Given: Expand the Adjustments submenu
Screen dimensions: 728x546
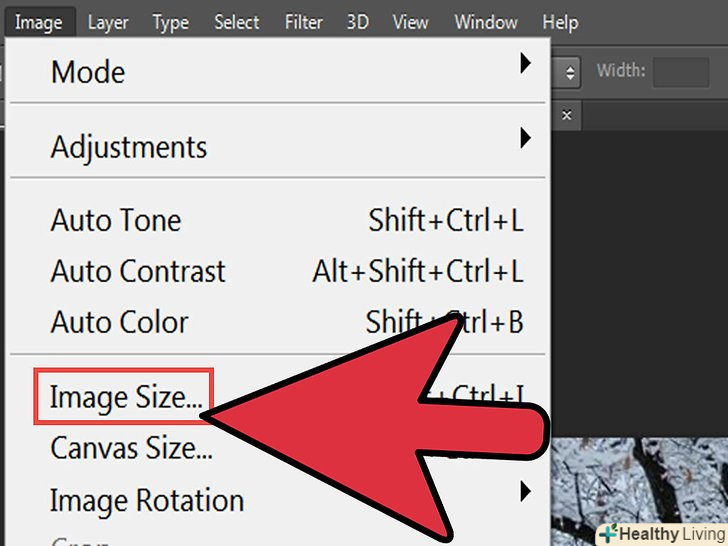Looking at the screenshot, I should pos(129,147).
